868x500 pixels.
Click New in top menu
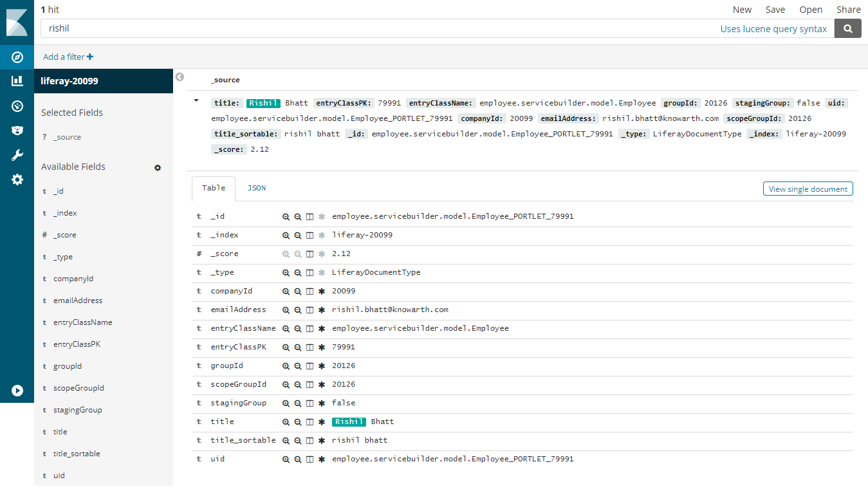[x=742, y=10]
